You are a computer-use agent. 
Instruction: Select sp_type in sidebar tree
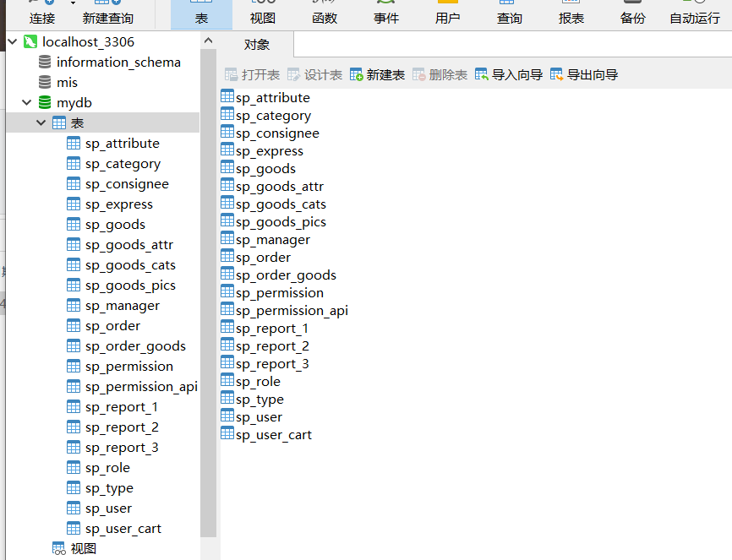(x=109, y=488)
